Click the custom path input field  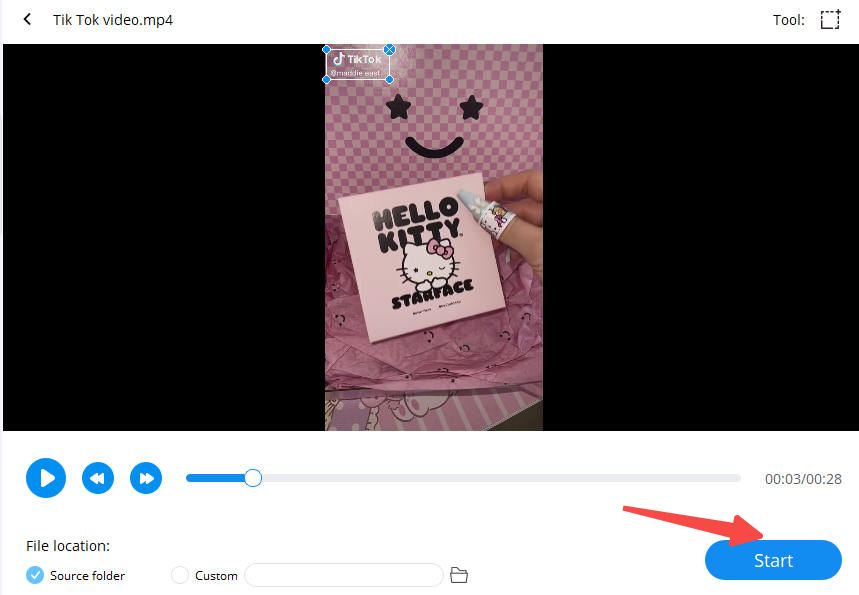point(343,575)
